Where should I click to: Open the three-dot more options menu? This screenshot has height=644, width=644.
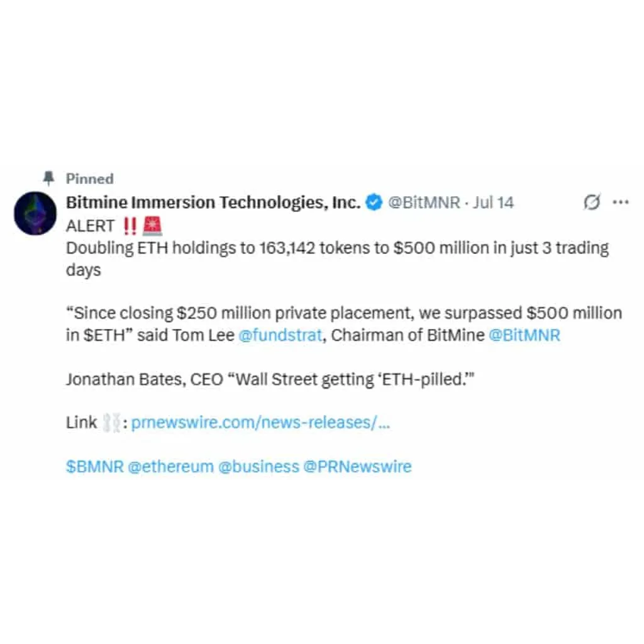point(620,202)
